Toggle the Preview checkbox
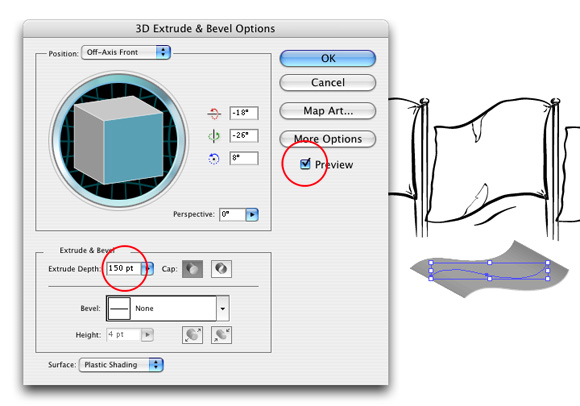 (x=305, y=164)
